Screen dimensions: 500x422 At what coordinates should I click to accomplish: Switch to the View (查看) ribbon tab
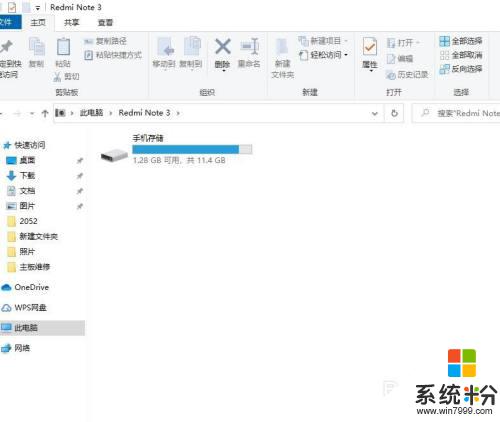coord(105,23)
